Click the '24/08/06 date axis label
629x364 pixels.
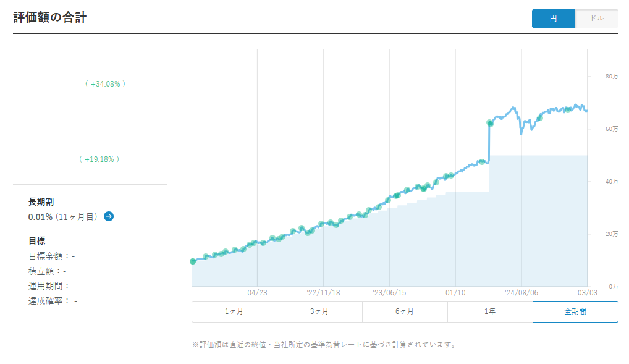click(x=521, y=292)
